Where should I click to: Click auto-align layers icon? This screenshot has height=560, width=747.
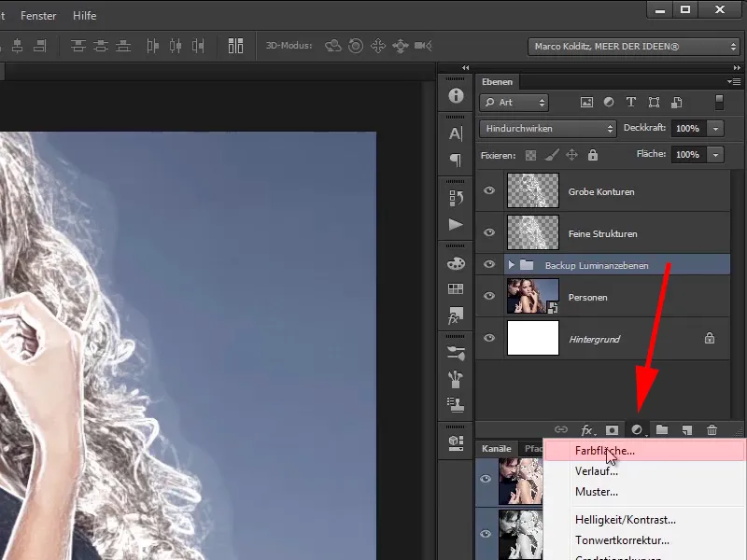point(235,46)
